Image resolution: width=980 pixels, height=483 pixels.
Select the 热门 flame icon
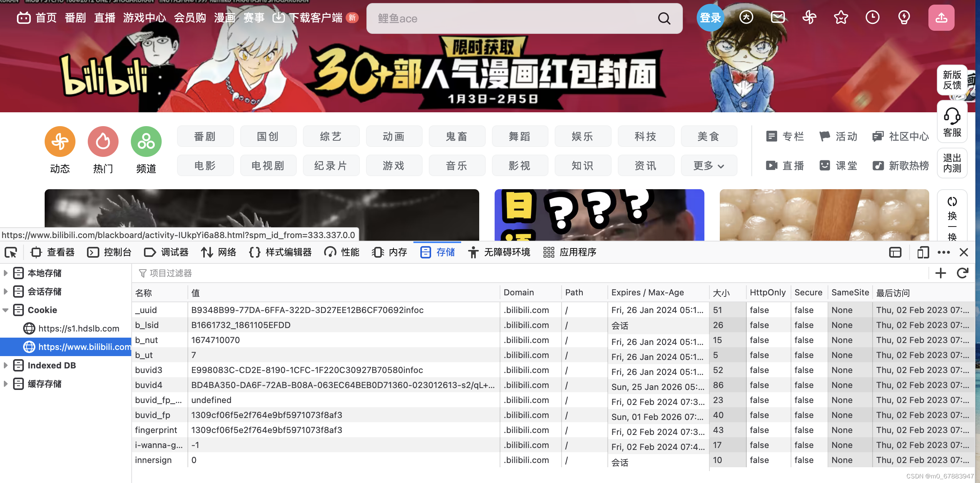coord(103,142)
